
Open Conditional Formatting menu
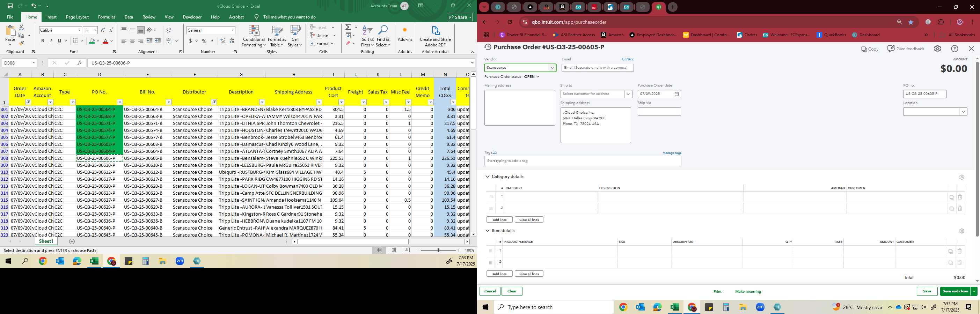[254, 37]
